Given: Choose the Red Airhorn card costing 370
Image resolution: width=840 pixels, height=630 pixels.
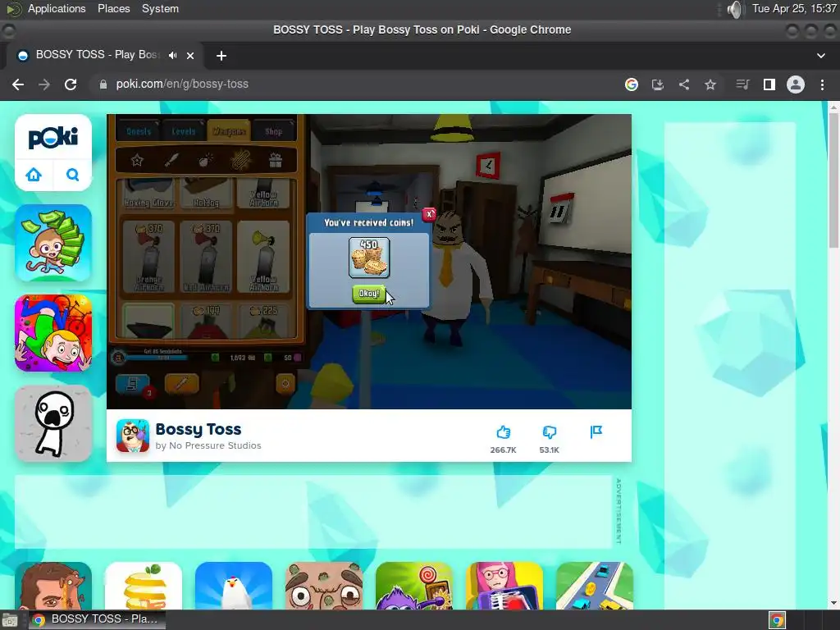Looking at the screenshot, I should click(x=206, y=257).
